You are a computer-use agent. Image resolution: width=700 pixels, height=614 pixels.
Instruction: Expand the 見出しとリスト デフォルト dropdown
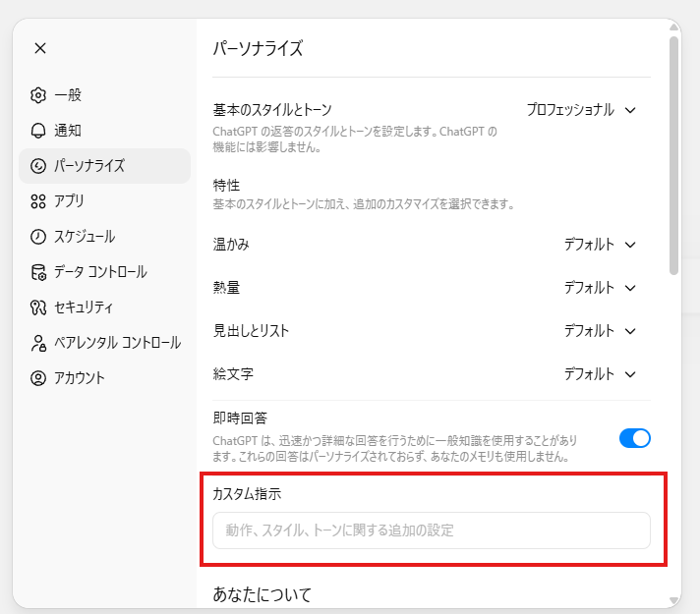pyautogui.click(x=600, y=331)
